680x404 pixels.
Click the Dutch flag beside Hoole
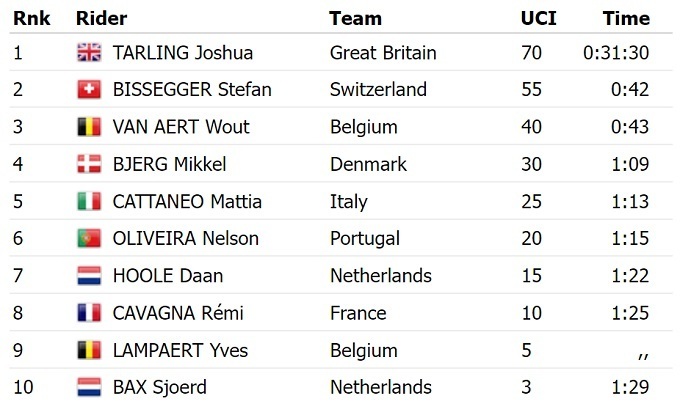click(x=89, y=275)
